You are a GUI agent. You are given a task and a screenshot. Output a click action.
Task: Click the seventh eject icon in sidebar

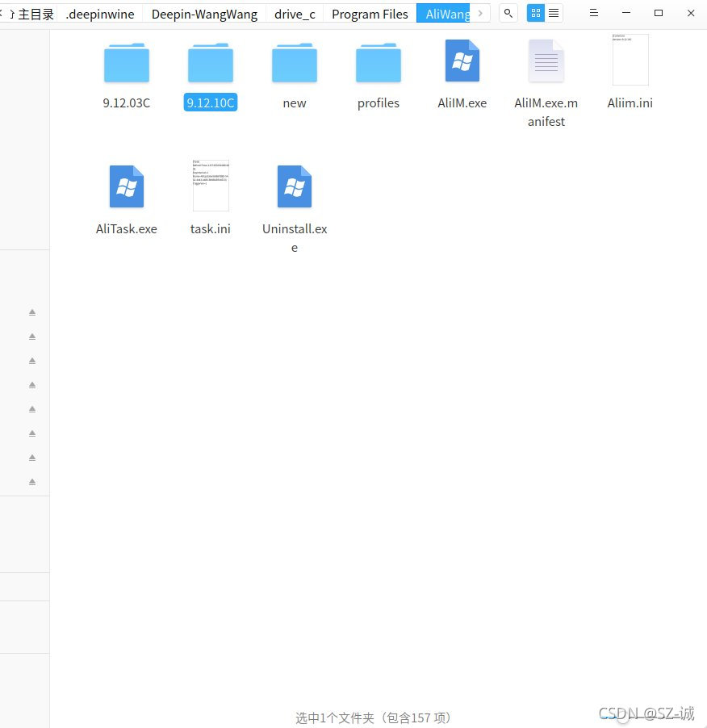point(32,458)
